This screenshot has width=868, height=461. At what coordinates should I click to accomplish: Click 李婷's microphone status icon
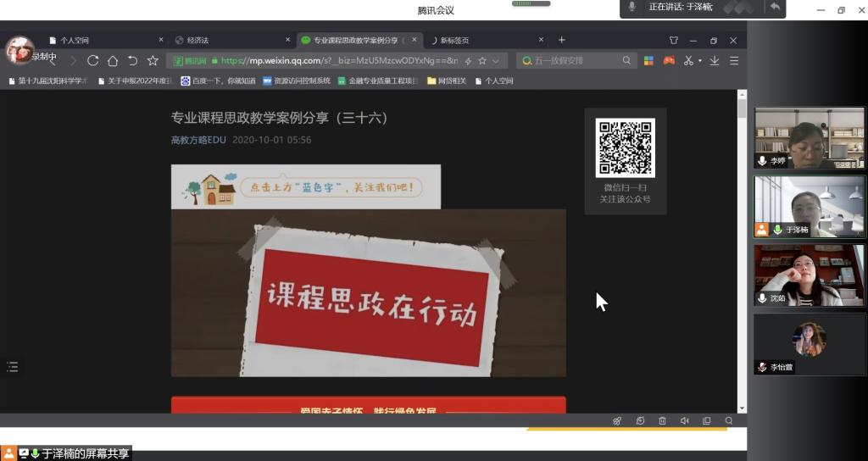[762, 161]
